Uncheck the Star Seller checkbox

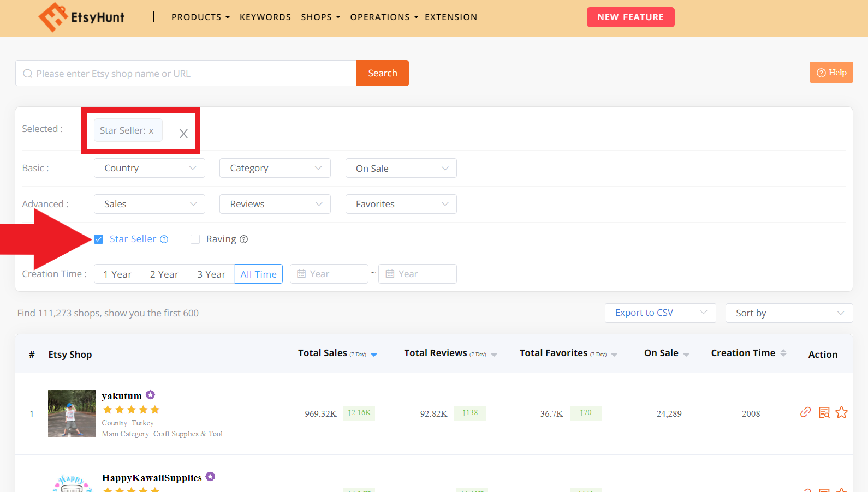99,239
